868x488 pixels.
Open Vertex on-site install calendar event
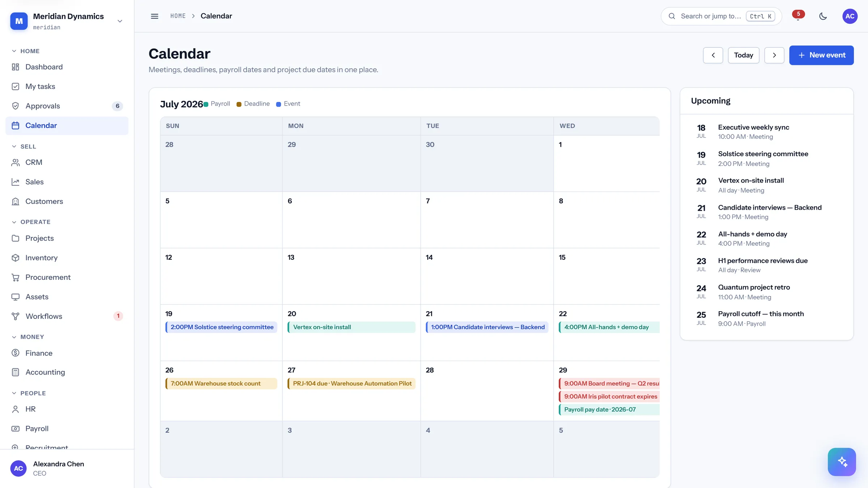coord(351,327)
